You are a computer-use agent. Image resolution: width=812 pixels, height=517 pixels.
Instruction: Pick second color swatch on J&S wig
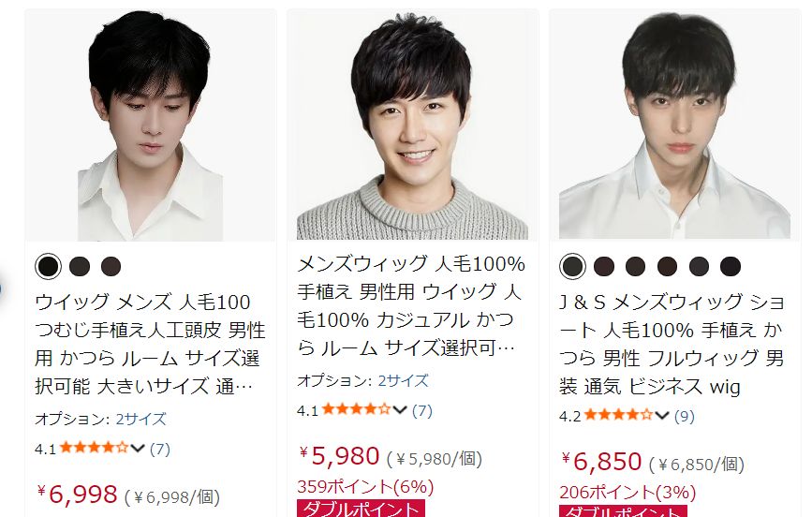(x=604, y=266)
